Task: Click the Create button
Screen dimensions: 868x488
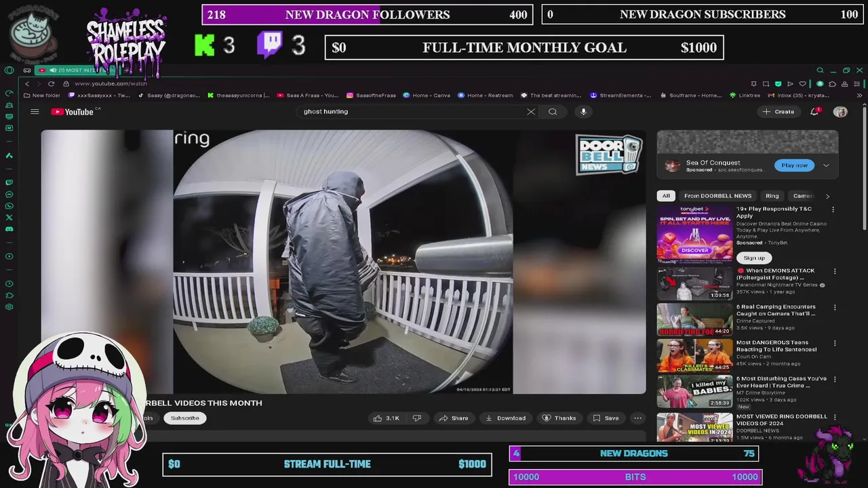Action: (x=778, y=112)
